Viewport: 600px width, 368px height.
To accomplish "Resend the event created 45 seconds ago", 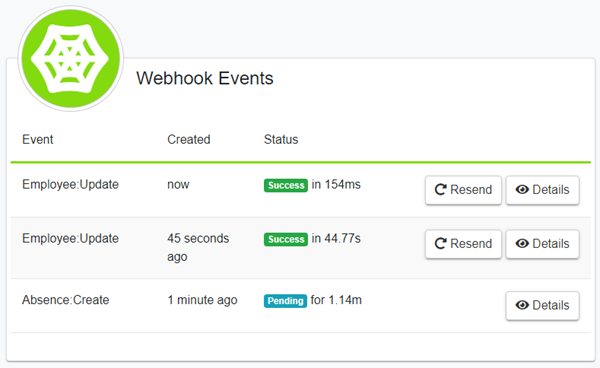I will [x=463, y=244].
